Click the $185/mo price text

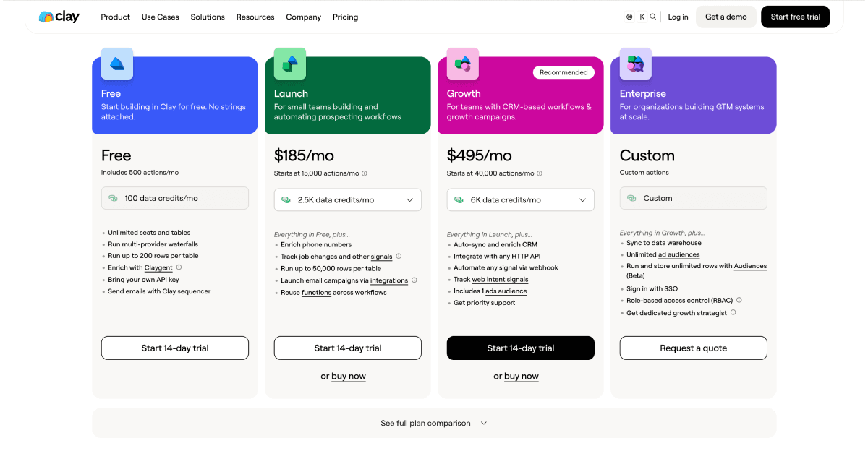click(x=304, y=155)
